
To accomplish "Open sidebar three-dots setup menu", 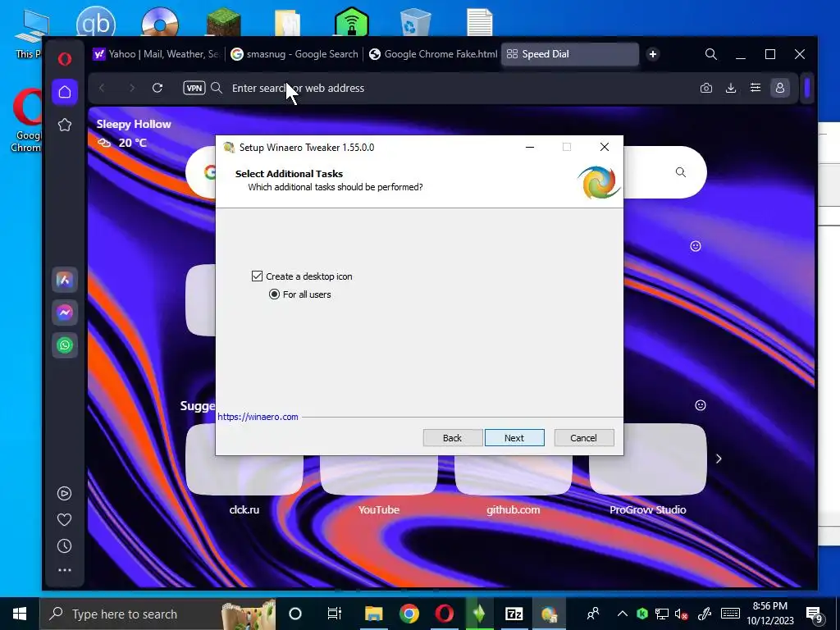I will (64, 571).
